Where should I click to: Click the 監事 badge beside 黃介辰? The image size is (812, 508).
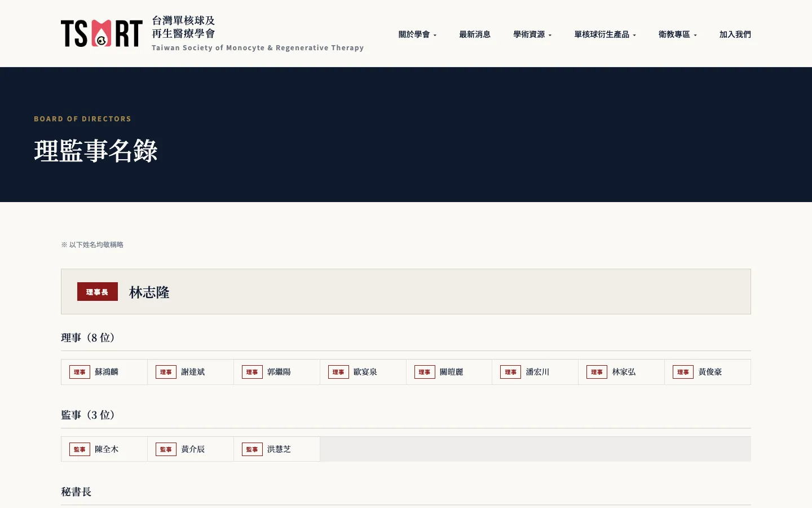coord(166,449)
